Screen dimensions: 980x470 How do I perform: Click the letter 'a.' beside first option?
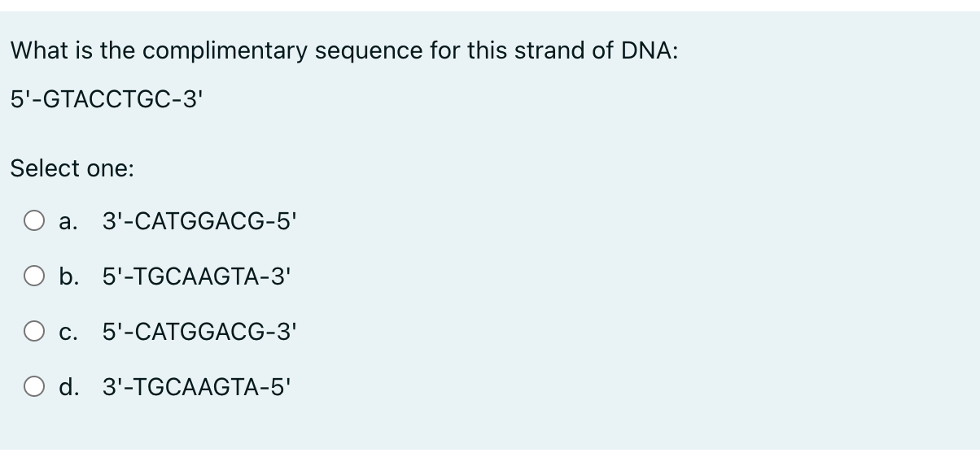pos(67,220)
